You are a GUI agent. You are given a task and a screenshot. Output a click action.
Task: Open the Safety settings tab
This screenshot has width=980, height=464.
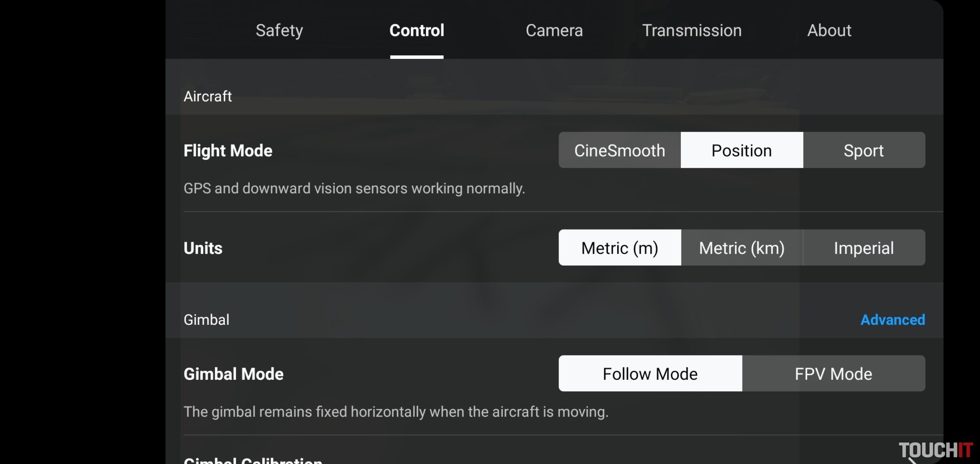click(279, 31)
